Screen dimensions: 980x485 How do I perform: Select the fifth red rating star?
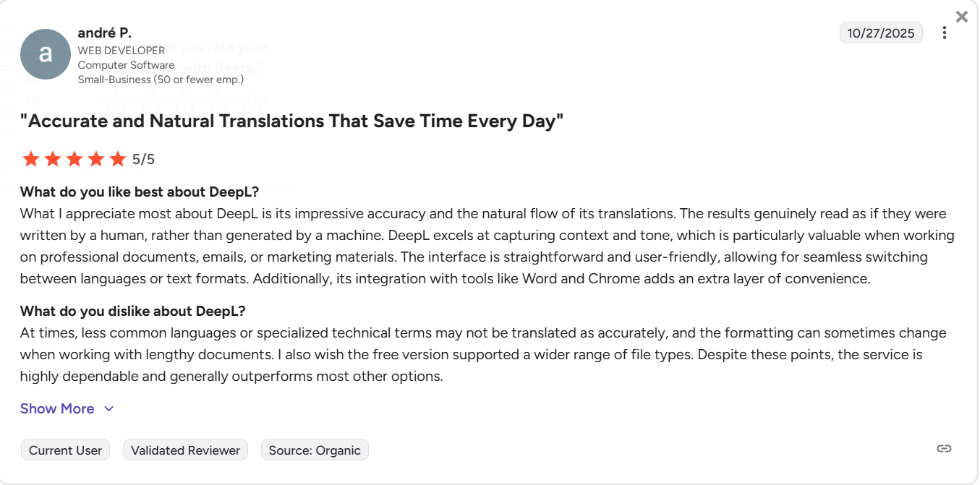[x=118, y=158]
